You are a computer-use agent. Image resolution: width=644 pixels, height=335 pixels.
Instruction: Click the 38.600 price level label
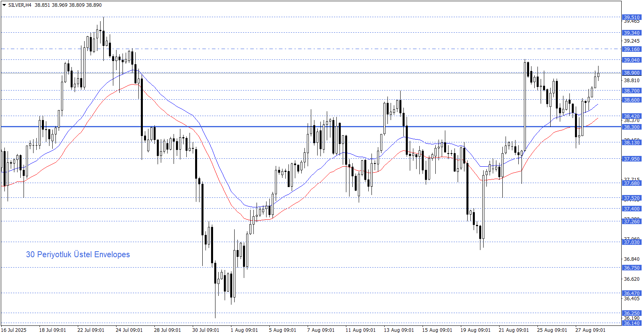(632, 100)
